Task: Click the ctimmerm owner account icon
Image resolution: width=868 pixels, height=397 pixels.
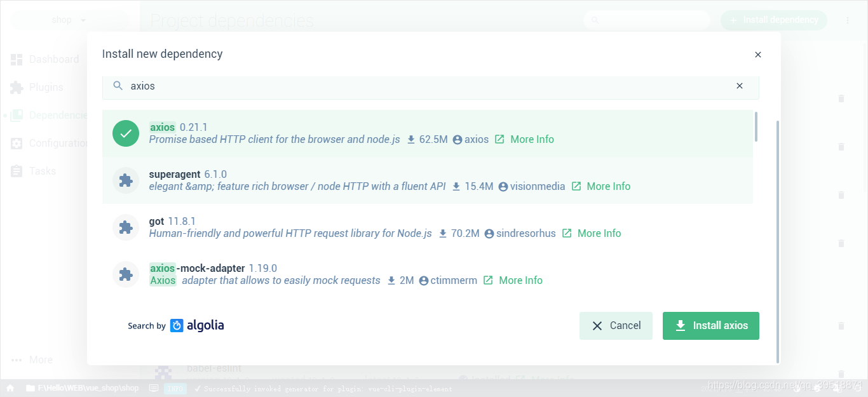Action: 424,280
